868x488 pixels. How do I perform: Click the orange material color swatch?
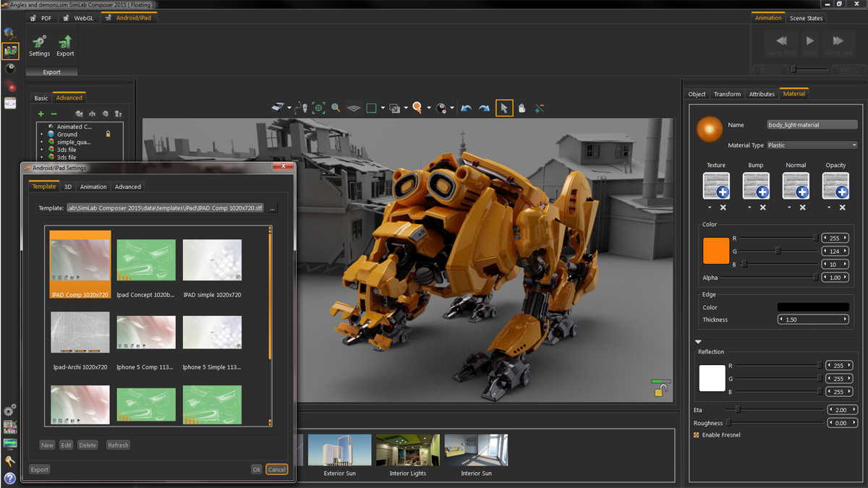(x=716, y=250)
